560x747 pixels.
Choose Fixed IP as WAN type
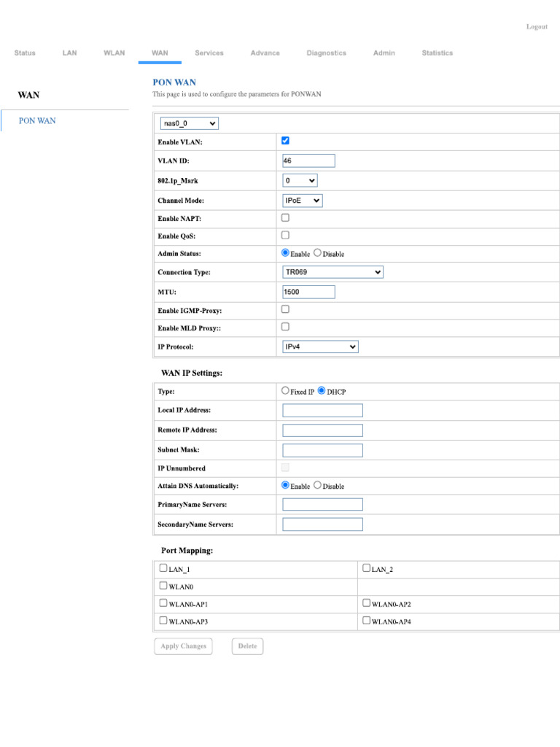285,391
